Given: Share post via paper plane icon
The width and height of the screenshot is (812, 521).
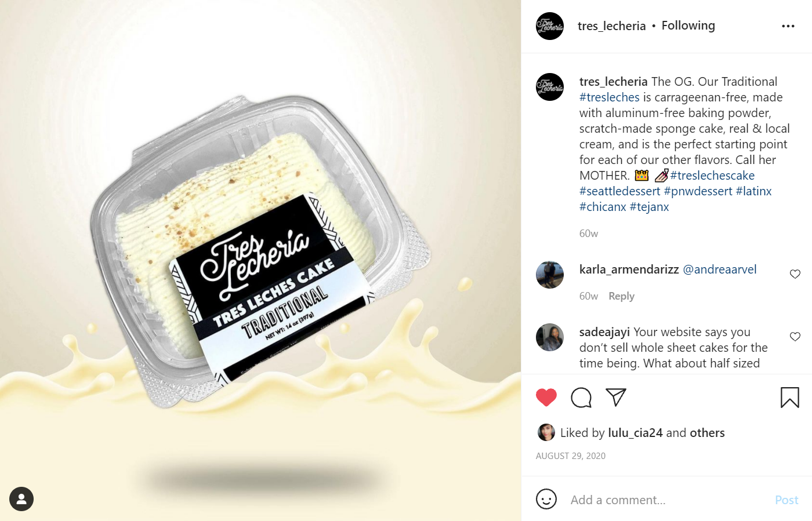Looking at the screenshot, I should point(616,397).
